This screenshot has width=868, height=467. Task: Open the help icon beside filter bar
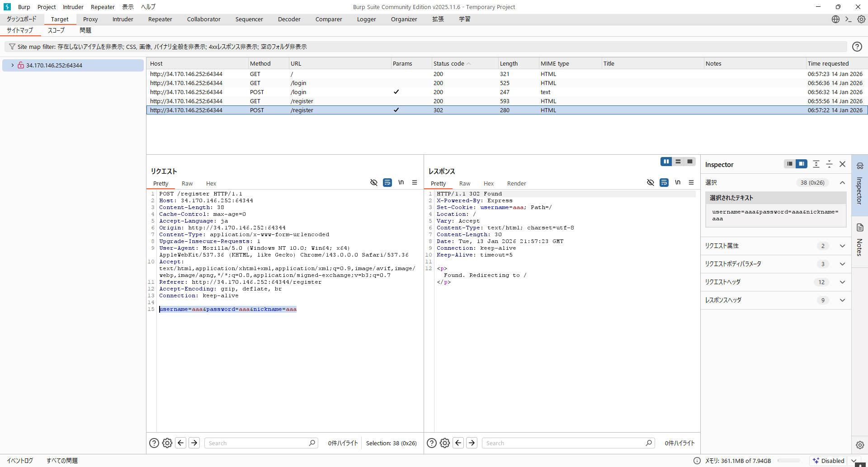pyautogui.click(x=857, y=47)
